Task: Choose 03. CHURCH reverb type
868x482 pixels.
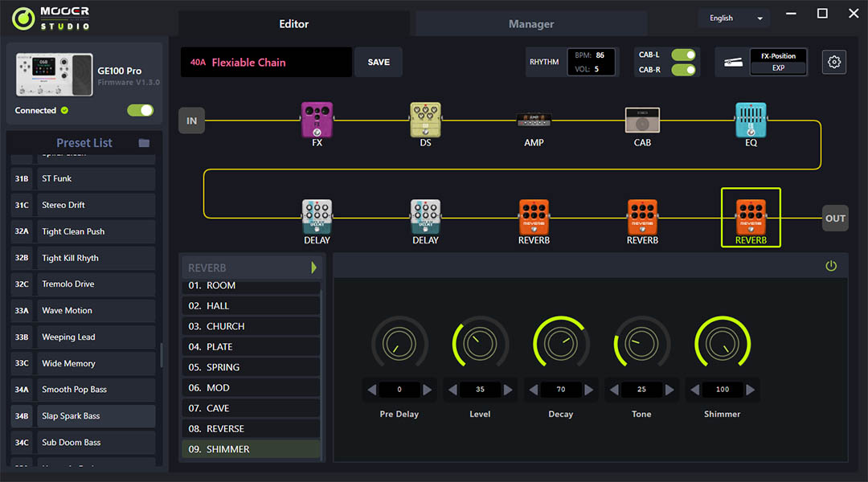Action: tap(251, 326)
